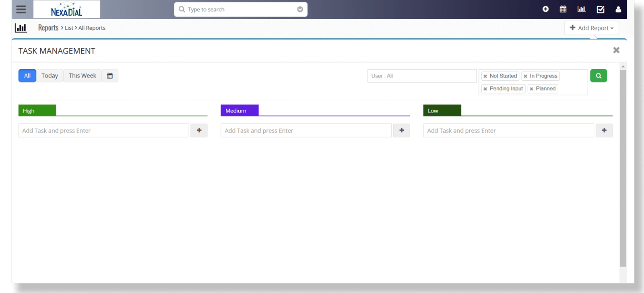Click the checkmark tasks icon in header
The image size is (644, 293).
tap(600, 9)
